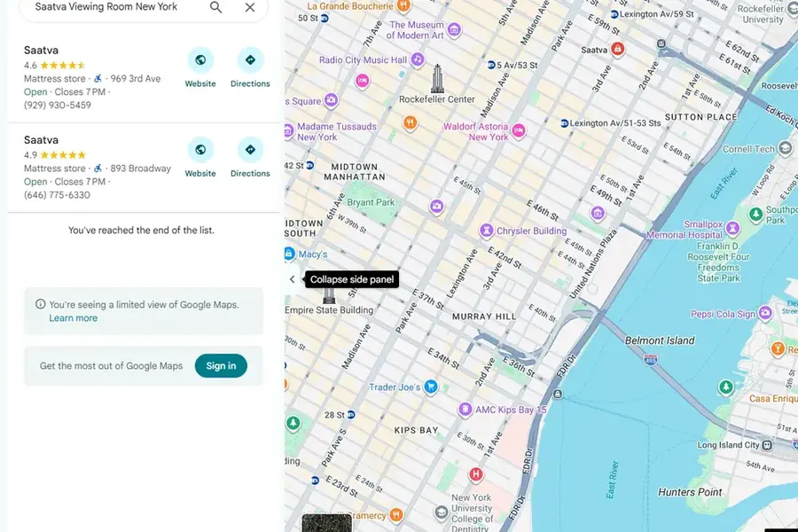This screenshot has height=532, width=798.
Task: Click the La Grande Boucherie restaurant pin
Action: point(403,5)
